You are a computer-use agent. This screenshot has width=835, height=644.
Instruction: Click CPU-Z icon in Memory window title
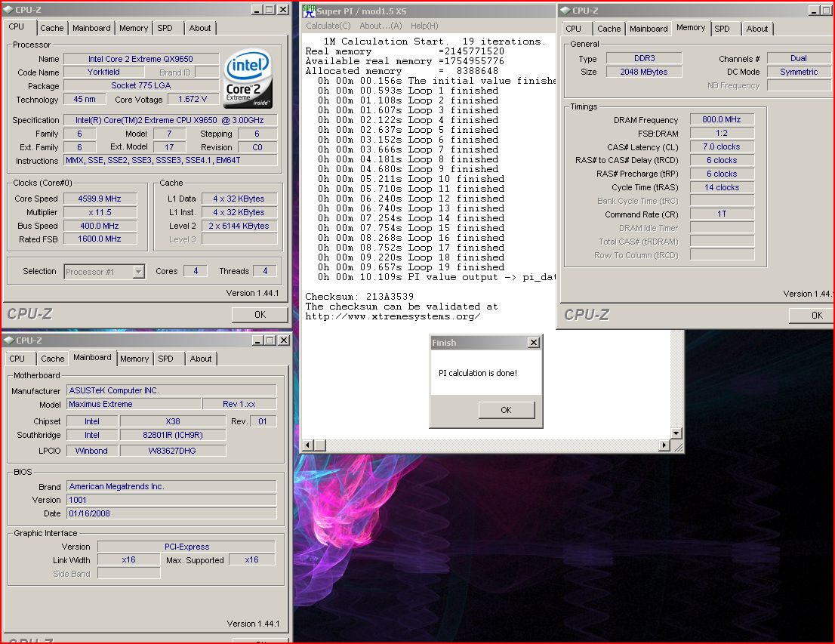[565, 10]
